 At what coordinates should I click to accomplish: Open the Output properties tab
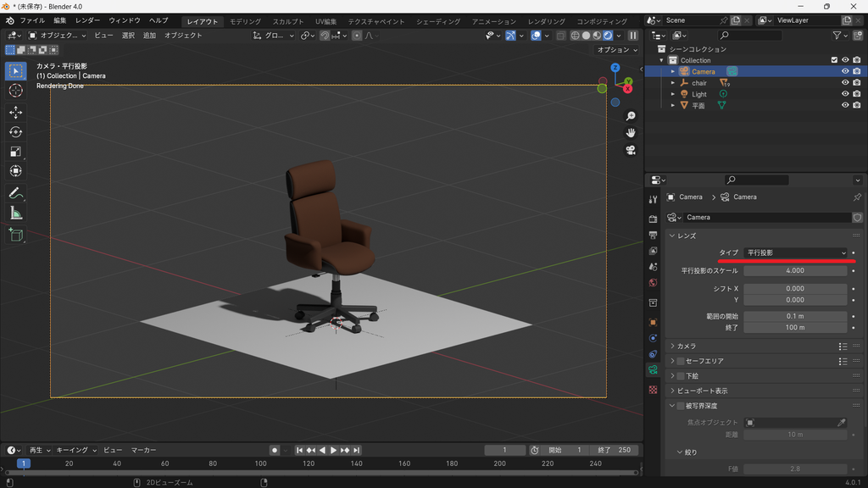[654, 236]
